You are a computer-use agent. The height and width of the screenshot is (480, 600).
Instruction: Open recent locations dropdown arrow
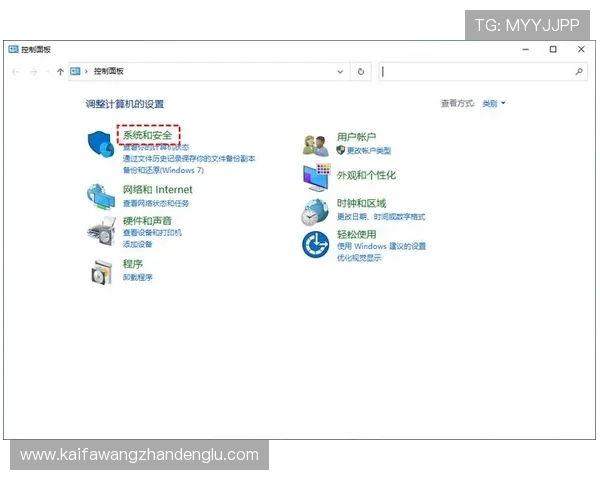(48, 72)
